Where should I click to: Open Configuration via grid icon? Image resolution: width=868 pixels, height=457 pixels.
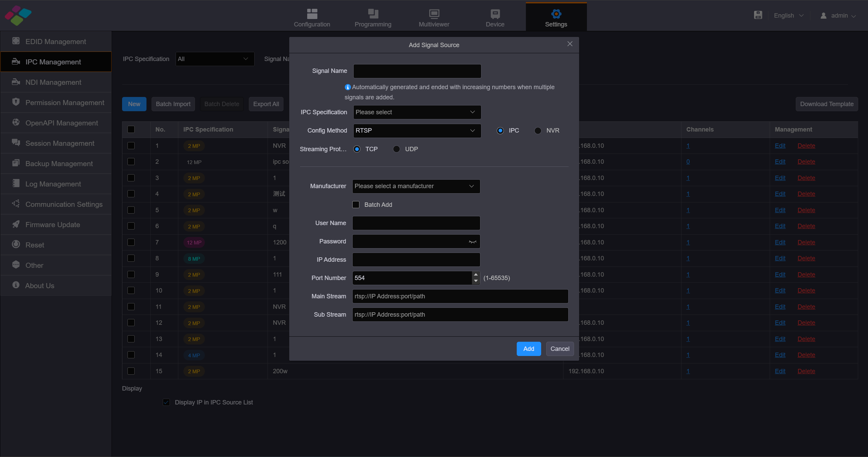pyautogui.click(x=312, y=14)
